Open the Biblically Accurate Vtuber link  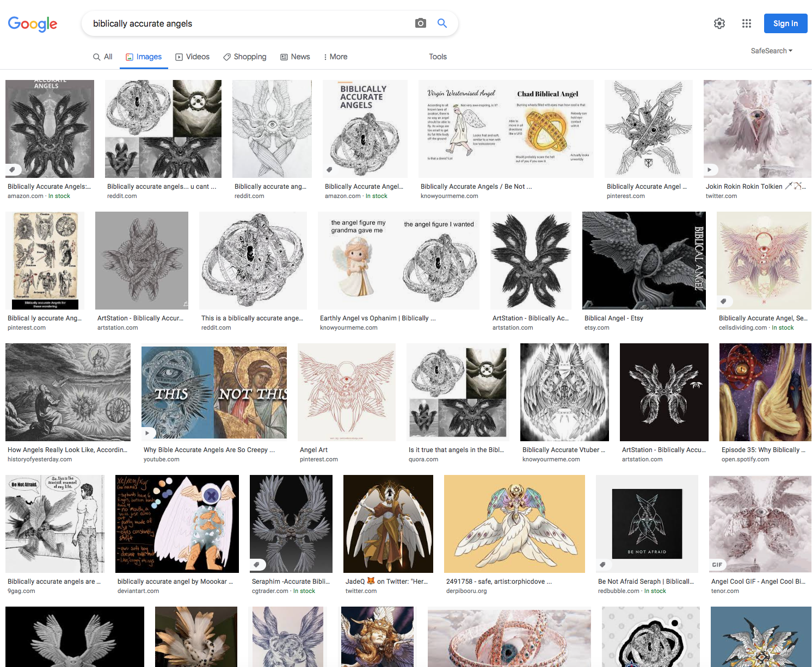pyautogui.click(x=564, y=450)
